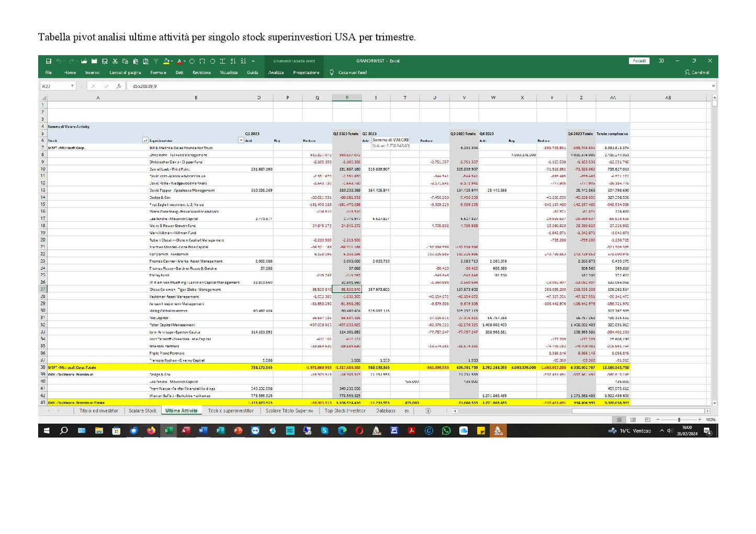Open the Superinvestitor field filter dropdown
This screenshot has height=534, width=756.
241,140
